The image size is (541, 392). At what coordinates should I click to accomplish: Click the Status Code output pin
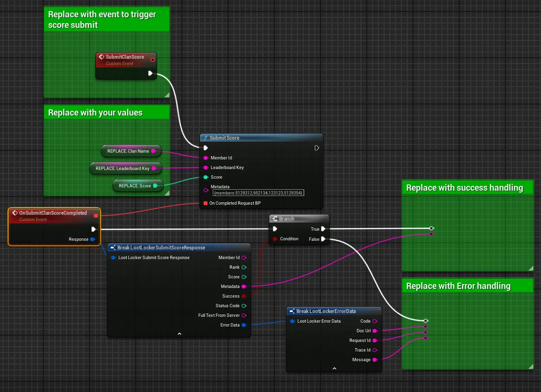coord(244,306)
